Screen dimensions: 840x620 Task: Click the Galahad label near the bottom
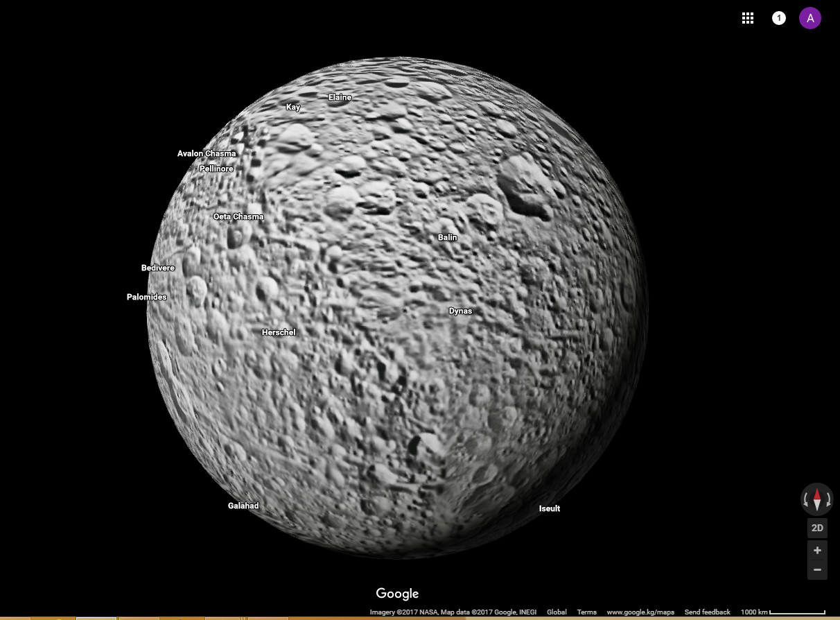click(243, 506)
